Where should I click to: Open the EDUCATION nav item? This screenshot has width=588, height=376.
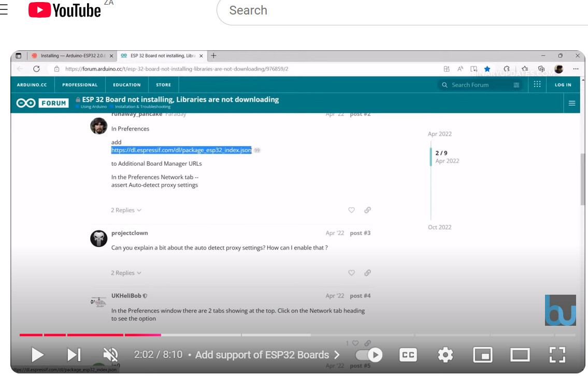pos(127,85)
